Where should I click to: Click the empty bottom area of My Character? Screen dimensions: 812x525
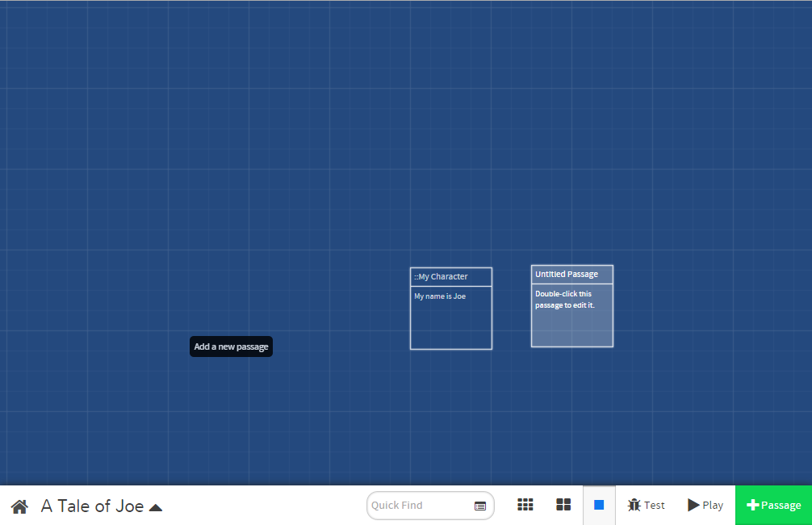click(450, 331)
